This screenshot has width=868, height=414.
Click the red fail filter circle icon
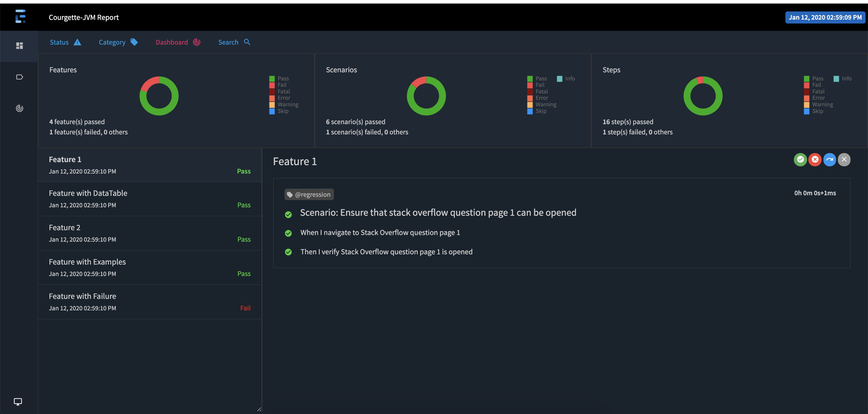(x=815, y=160)
